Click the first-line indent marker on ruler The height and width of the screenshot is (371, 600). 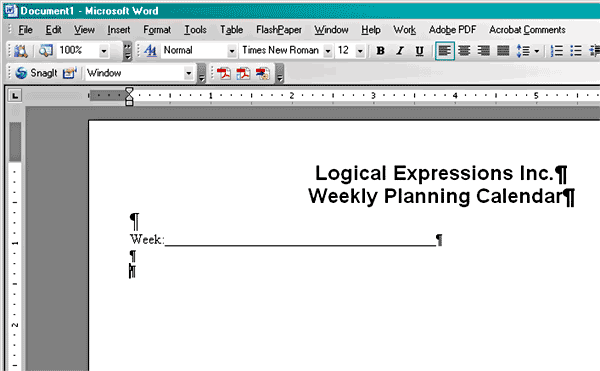tap(129, 91)
